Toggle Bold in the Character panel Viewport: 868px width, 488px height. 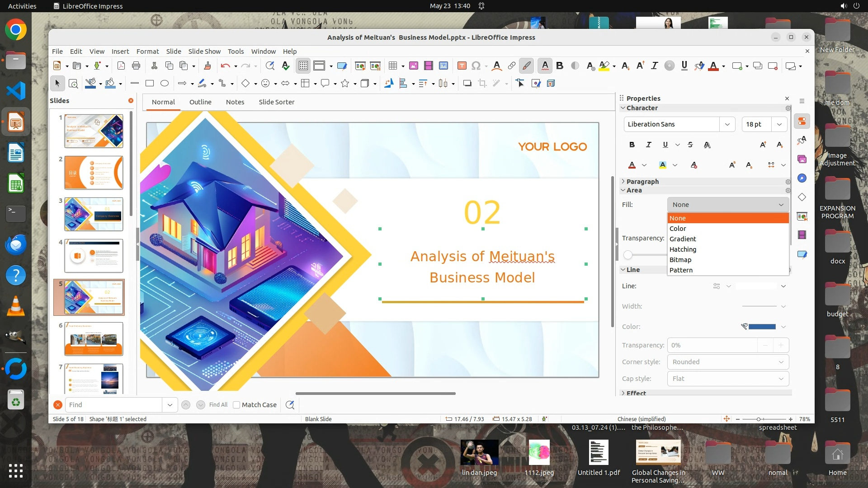[x=632, y=145]
